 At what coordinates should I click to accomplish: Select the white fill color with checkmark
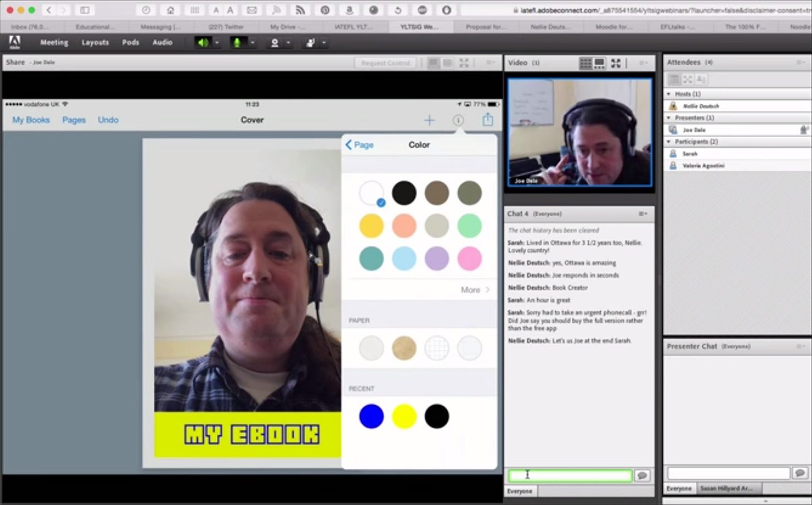click(x=371, y=192)
